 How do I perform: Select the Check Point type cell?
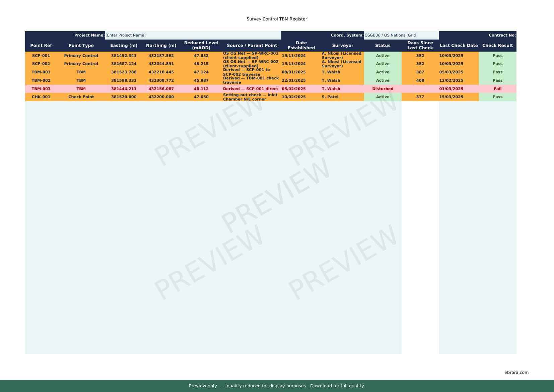coord(81,97)
